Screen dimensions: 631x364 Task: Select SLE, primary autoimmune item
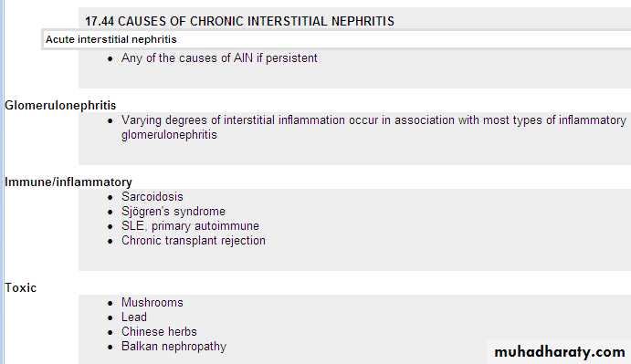190,226
